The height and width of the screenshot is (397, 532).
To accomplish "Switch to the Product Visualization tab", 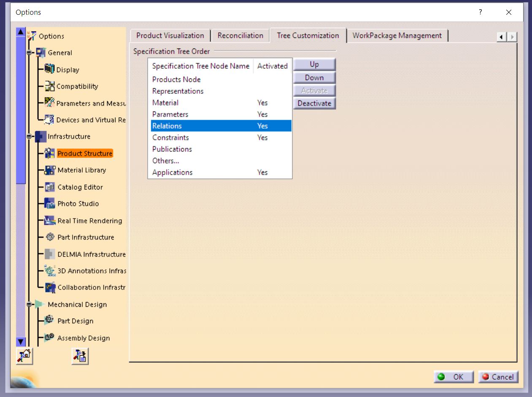I will pyautogui.click(x=170, y=35).
